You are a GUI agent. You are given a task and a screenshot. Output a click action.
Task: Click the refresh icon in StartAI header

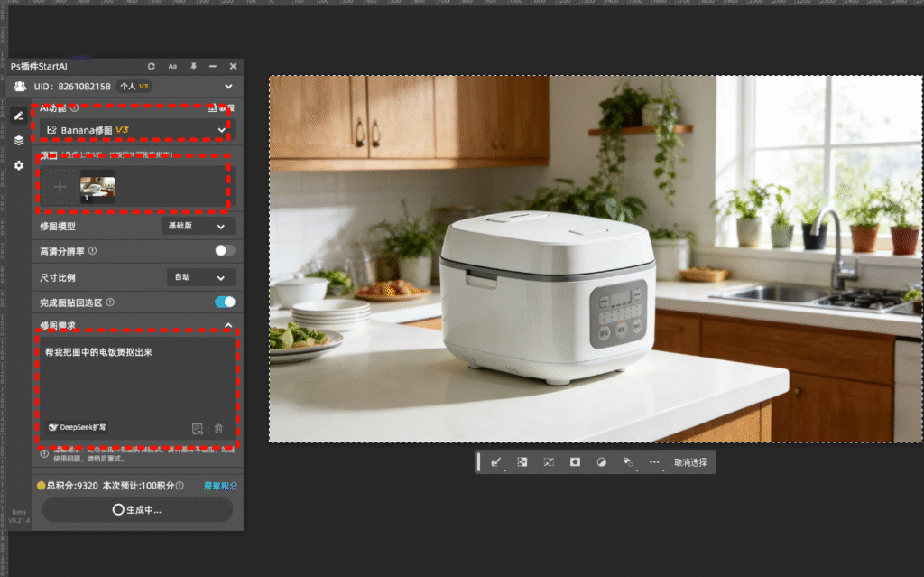[152, 67]
